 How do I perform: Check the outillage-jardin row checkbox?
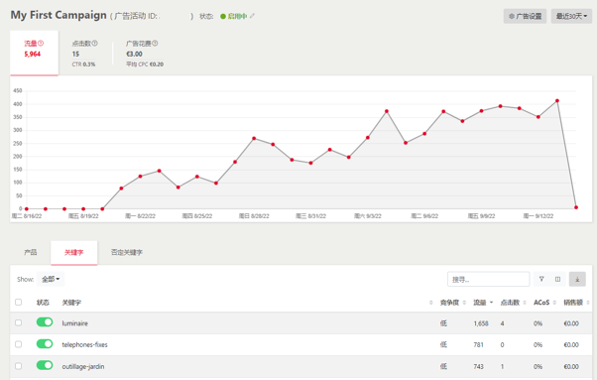tap(18, 366)
